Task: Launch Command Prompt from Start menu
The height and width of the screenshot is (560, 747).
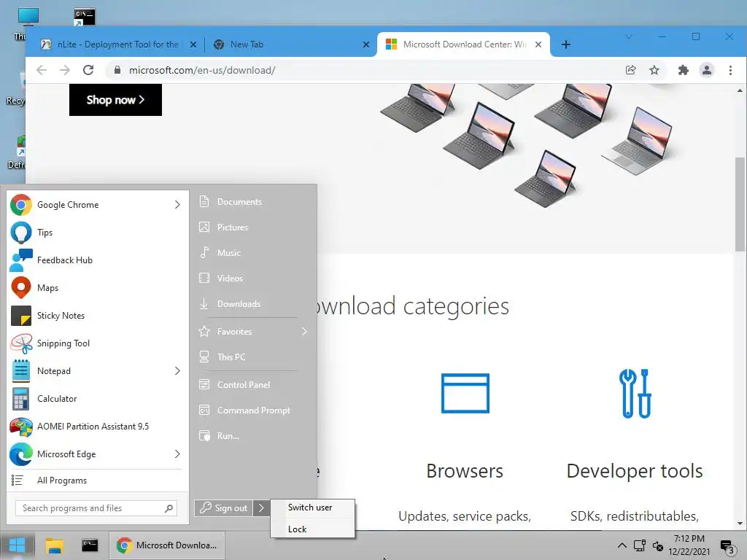Action: coord(253,410)
